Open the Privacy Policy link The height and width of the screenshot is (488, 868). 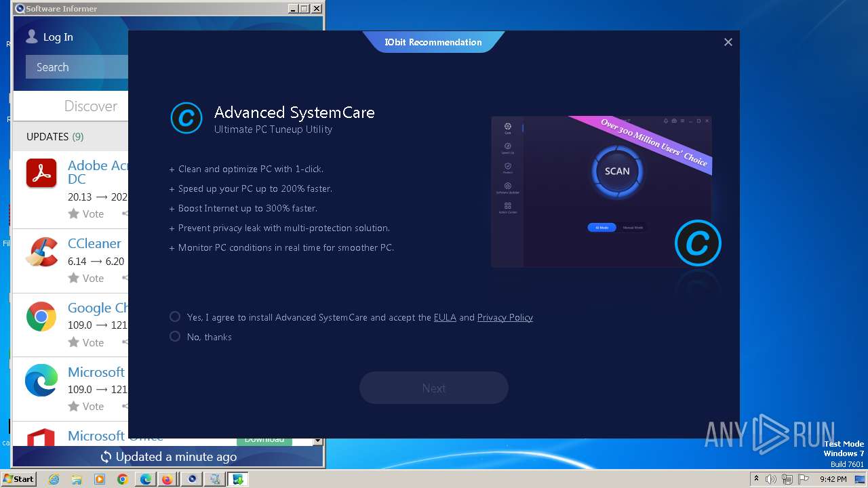click(505, 317)
